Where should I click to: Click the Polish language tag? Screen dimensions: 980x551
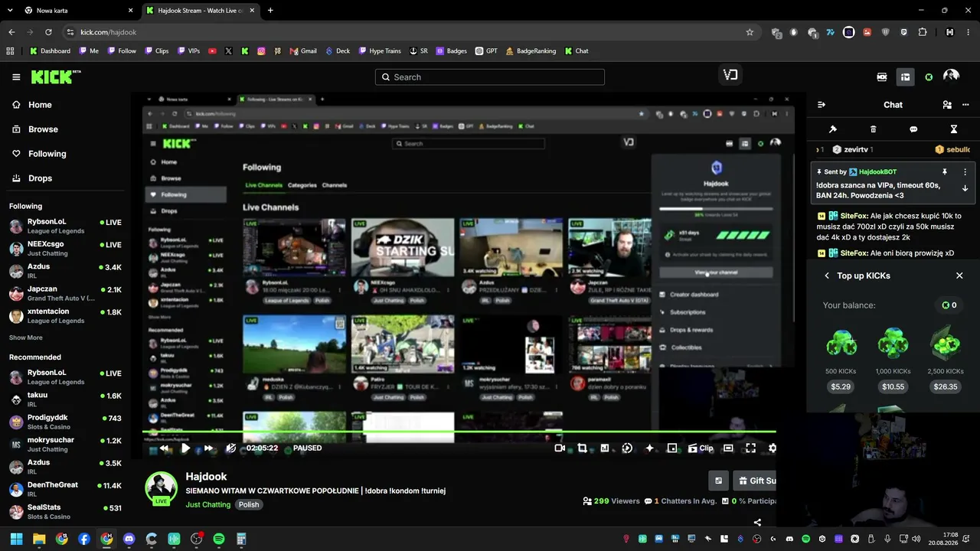click(249, 505)
